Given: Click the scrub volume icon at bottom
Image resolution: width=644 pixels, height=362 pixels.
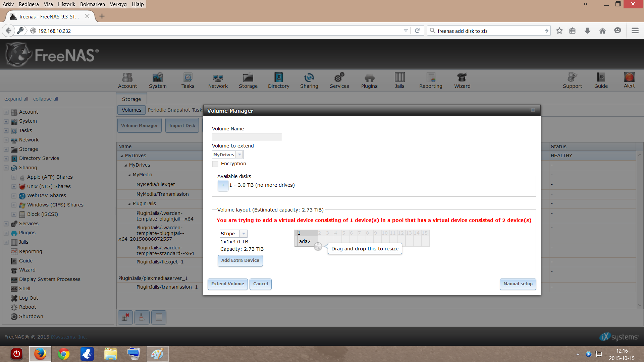Looking at the screenshot, I should 142,317.
